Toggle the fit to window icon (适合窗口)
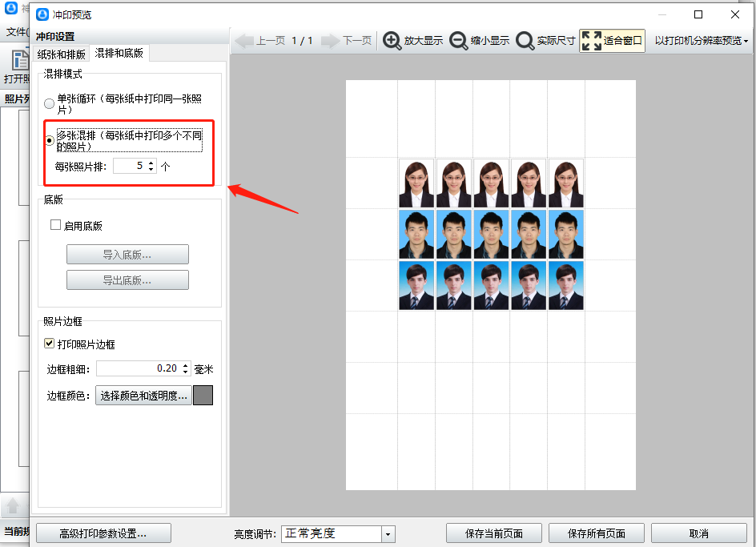 pyautogui.click(x=591, y=41)
